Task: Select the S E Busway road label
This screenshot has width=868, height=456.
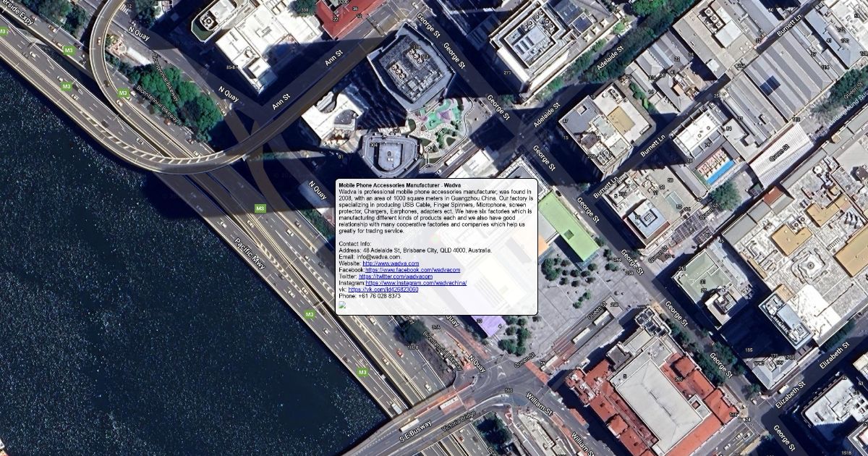Action: [416, 429]
